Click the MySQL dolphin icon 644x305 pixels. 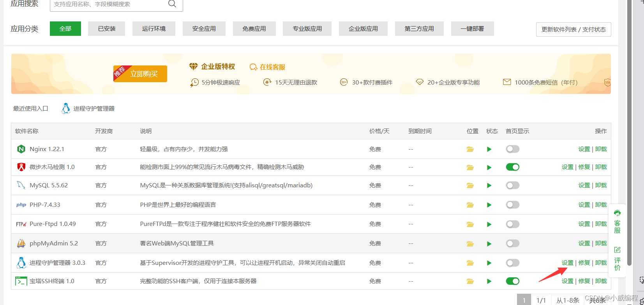(x=21, y=185)
